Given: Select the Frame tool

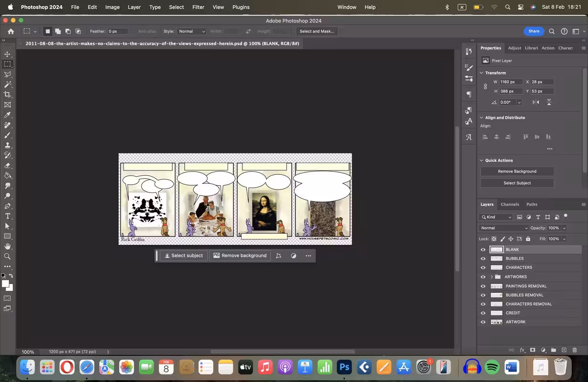Looking at the screenshot, I should [7, 105].
